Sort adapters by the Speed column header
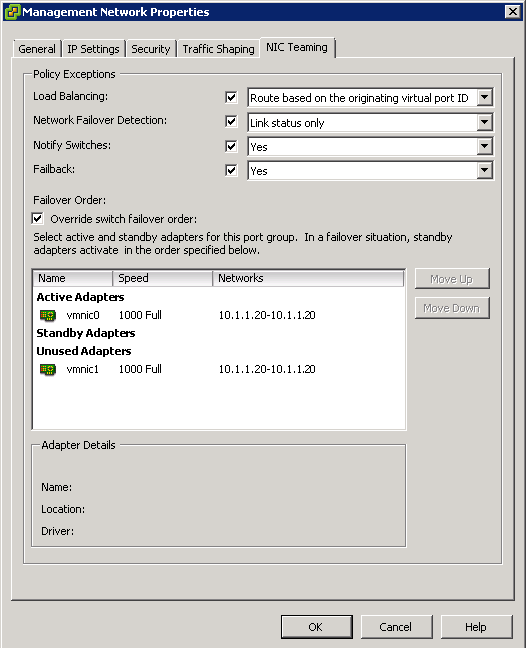The image size is (526, 648). coord(162,278)
